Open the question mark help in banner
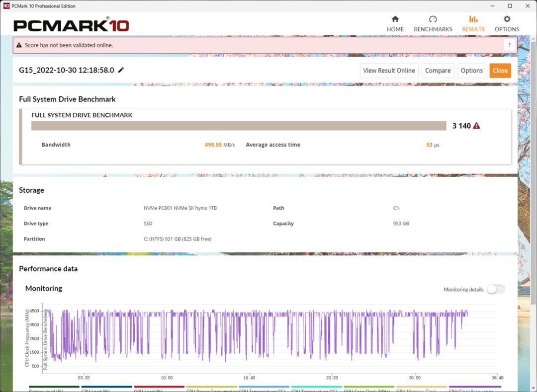The height and width of the screenshot is (392, 537). pos(509,45)
